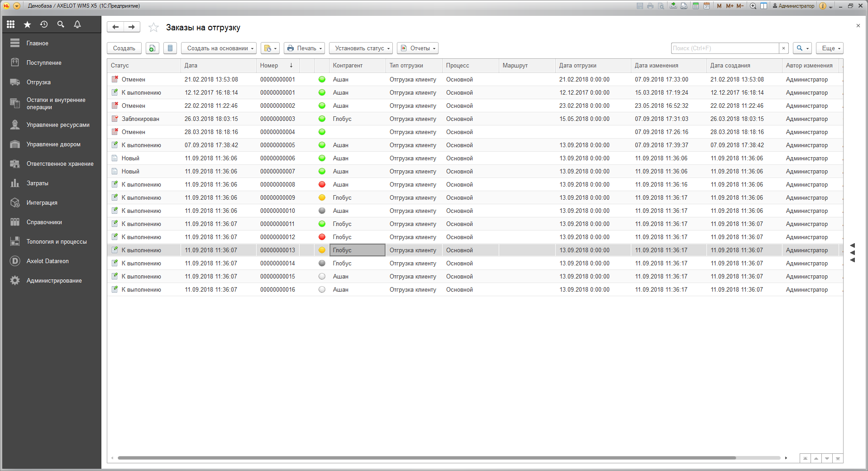The width and height of the screenshot is (868, 471).
Task: Open the Управление двором section
Action: [x=52, y=144]
